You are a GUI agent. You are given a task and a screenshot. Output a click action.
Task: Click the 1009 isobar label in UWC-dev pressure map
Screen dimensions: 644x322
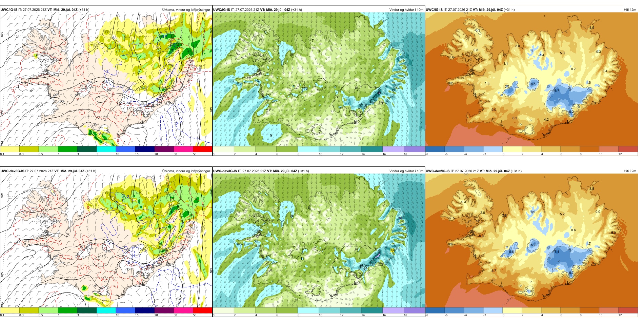[x=202, y=230]
